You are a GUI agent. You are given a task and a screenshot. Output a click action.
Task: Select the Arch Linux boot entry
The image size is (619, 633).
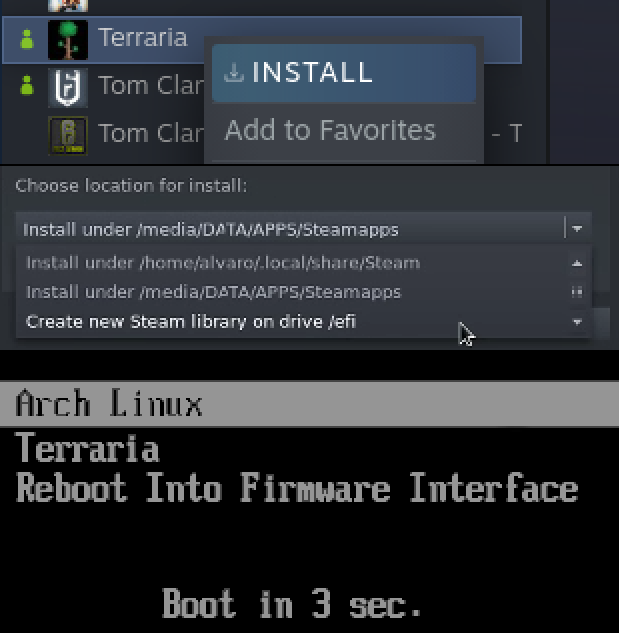coord(110,404)
